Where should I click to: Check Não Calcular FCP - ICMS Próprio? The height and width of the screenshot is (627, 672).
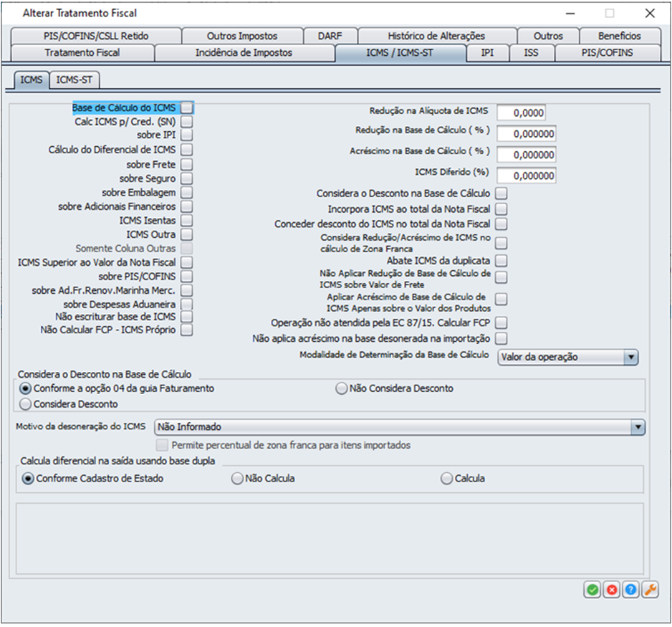click(187, 330)
